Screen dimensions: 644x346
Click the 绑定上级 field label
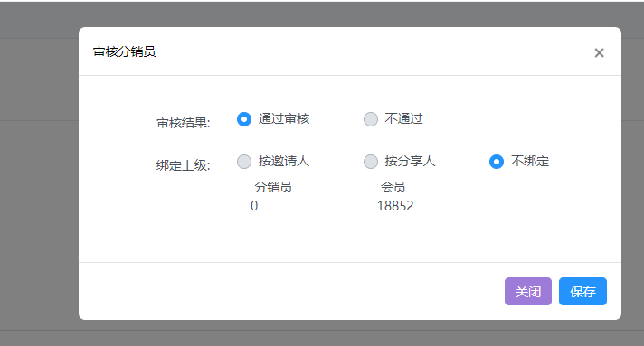click(184, 165)
